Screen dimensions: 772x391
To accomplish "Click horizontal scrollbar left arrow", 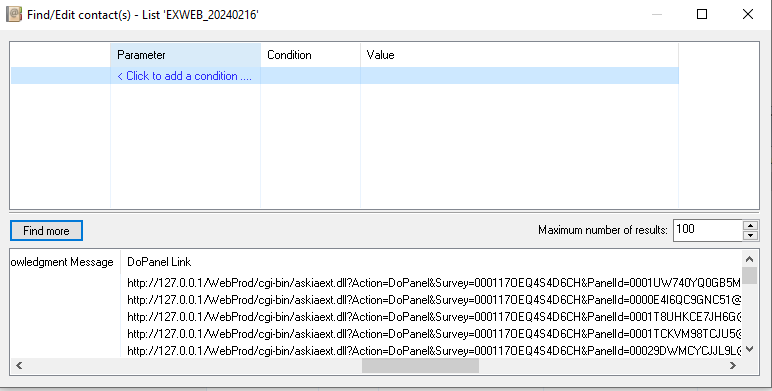I will pos(19,365).
